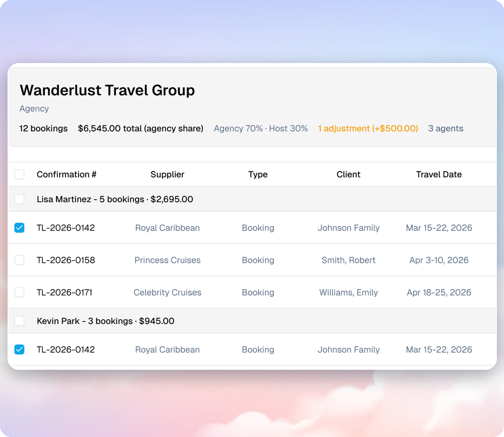Viewport: 504px width, 437px height.
Task: Click the Apr 18-25, 2026 travel date
Action: coord(439,292)
